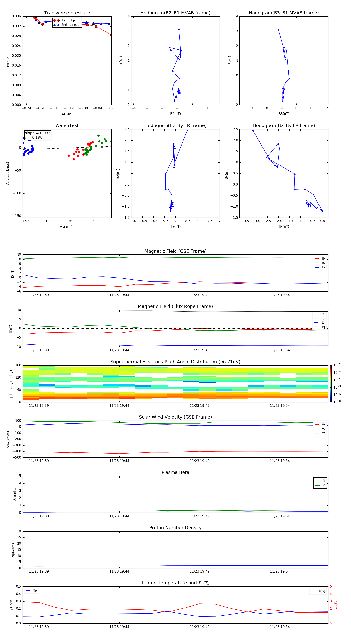
Task: Click the 'Hodogram(Bx_By FR frame)' title
Action: point(284,125)
